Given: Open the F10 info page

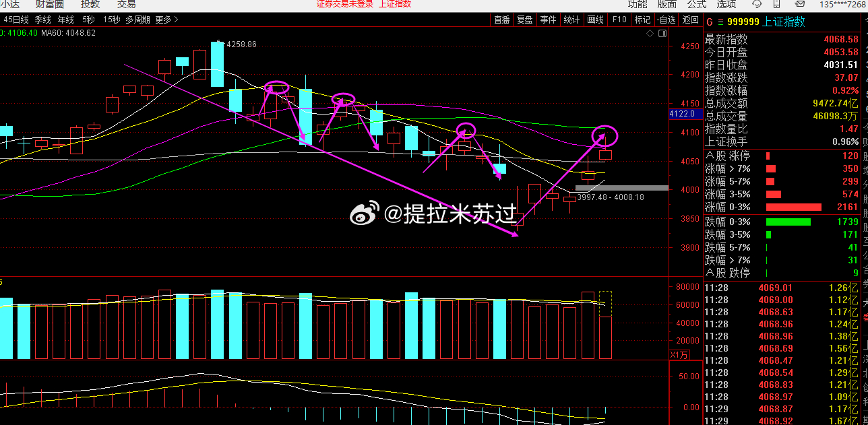Looking at the screenshot, I should [619, 20].
